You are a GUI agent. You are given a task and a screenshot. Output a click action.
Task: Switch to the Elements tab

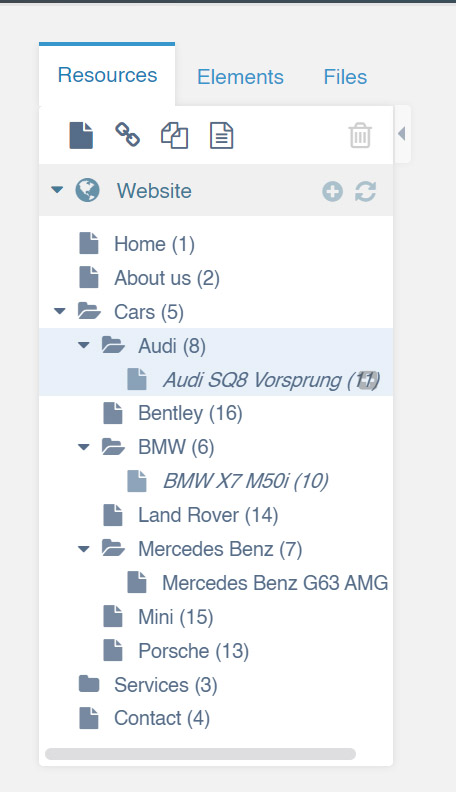(240, 77)
